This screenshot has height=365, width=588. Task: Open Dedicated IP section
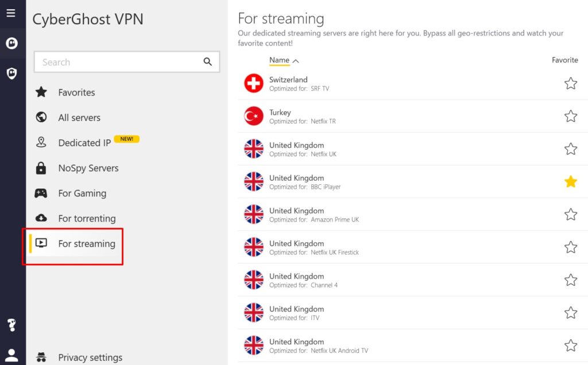[x=84, y=143]
